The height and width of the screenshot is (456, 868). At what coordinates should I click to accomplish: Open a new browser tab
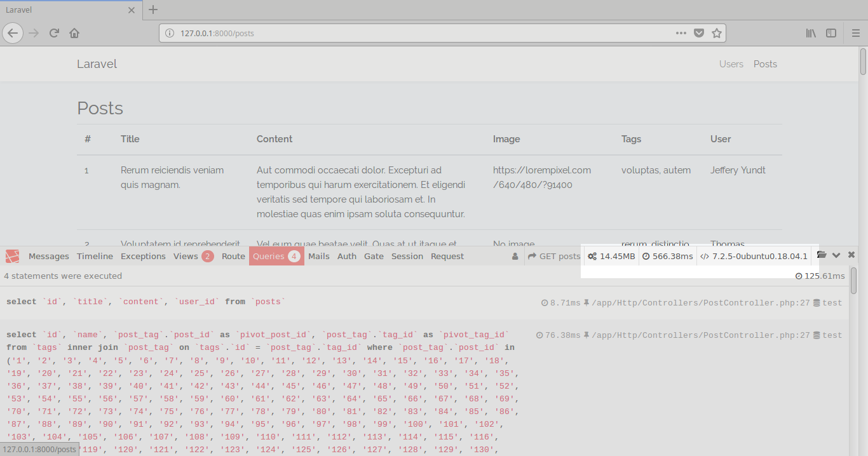tap(153, 10)
